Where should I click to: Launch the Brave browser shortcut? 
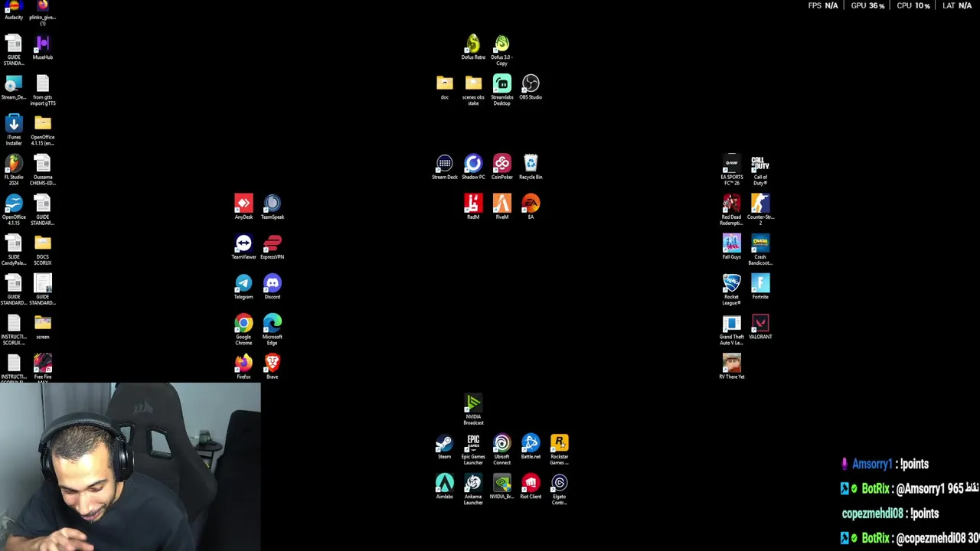point(273,367)
